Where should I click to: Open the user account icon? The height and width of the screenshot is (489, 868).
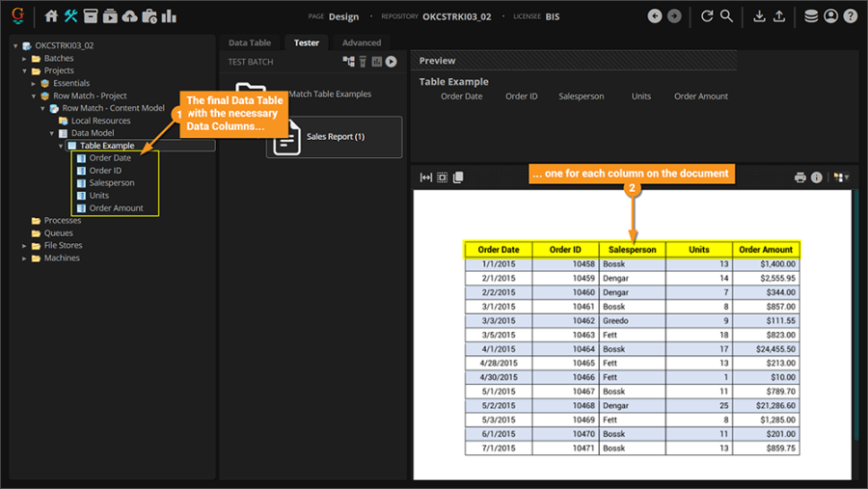[x=830, y=16]
